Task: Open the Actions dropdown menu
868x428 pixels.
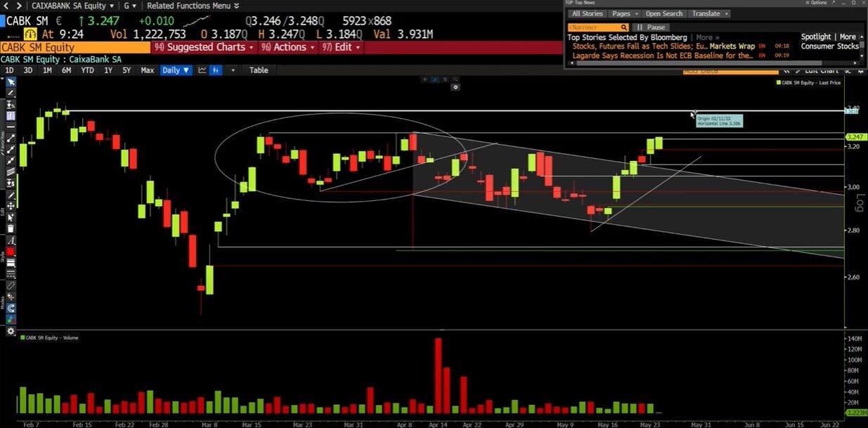Action: (x=287, y=47)
